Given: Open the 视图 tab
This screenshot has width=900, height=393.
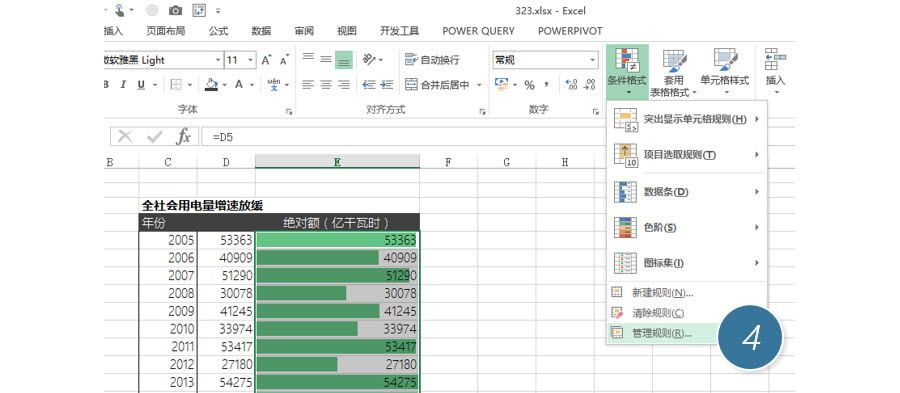Looking at the screenshot, I should (x=347, y=31).
